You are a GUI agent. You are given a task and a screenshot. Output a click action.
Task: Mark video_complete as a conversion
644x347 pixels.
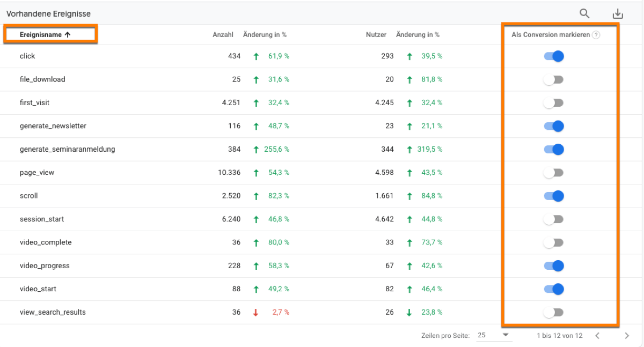(553, 242)
